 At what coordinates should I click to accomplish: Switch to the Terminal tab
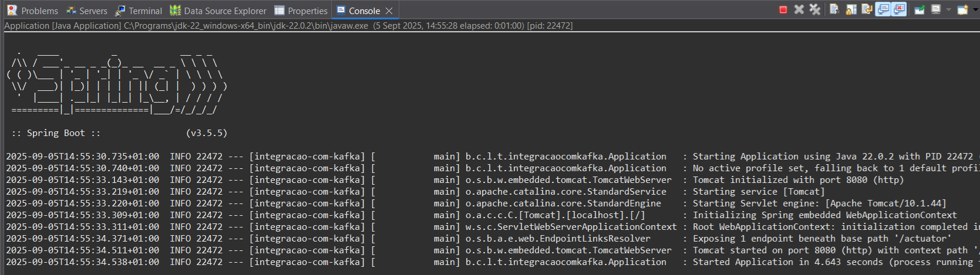[x=139, y=11]
